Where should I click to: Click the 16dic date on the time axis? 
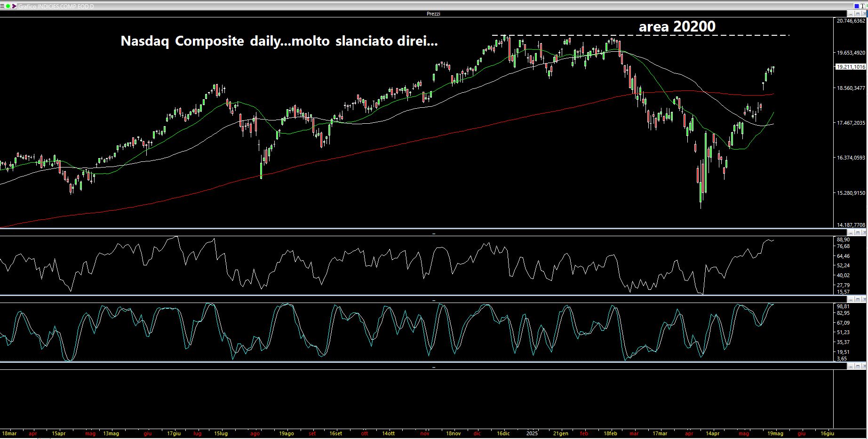click(x=503, y=433)
